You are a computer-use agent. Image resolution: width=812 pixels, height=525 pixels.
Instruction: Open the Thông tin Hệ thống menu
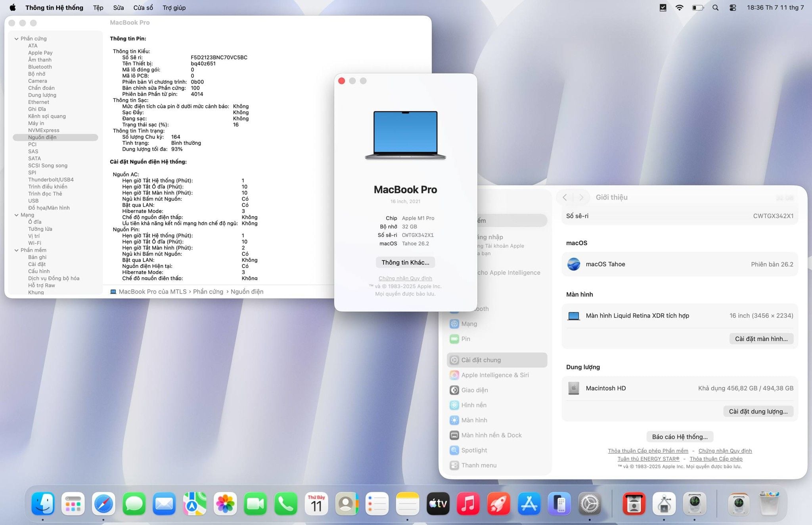[x=54, y=8]
